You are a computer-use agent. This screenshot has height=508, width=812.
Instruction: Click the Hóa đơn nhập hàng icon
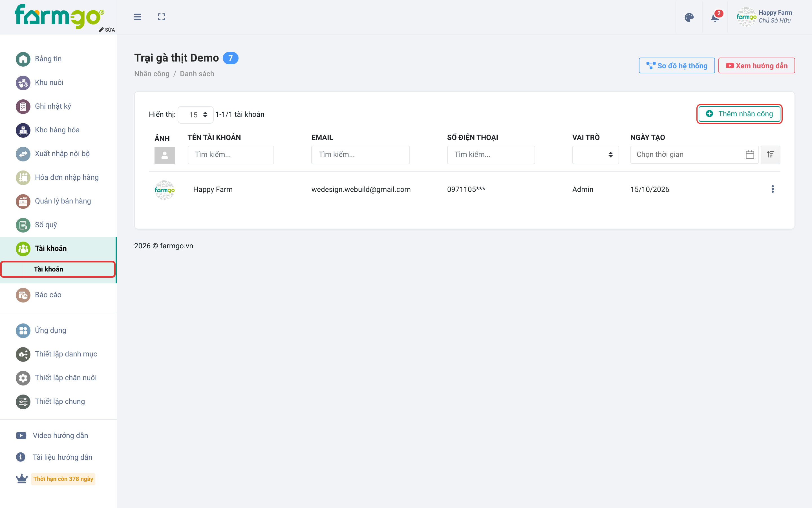[23, 178]
